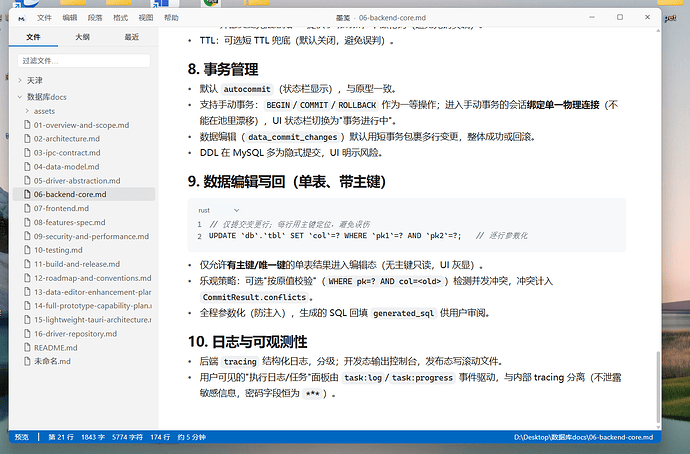Open 08-features-spec.md file name
Viewport: 690px width, 454px height.
(70, 222)
